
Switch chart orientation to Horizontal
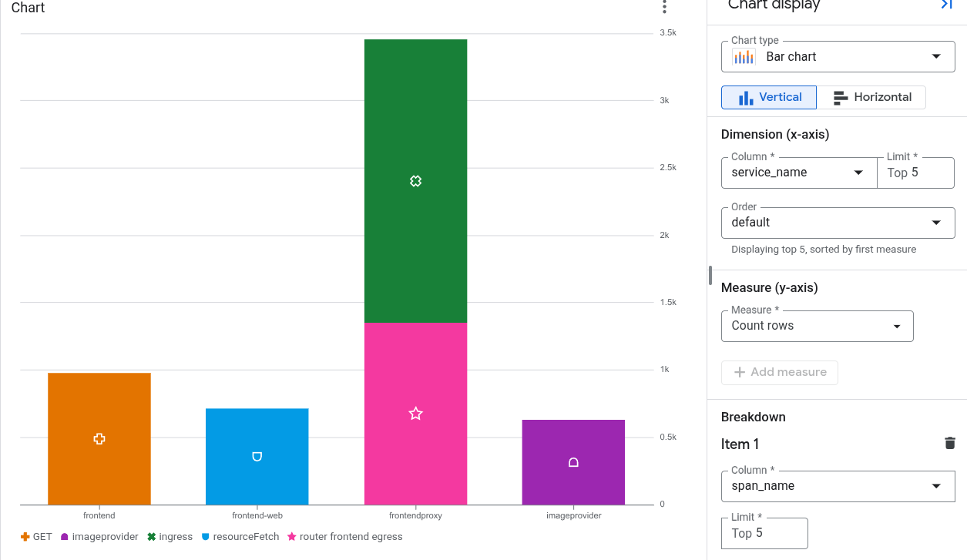pos(871,97)
